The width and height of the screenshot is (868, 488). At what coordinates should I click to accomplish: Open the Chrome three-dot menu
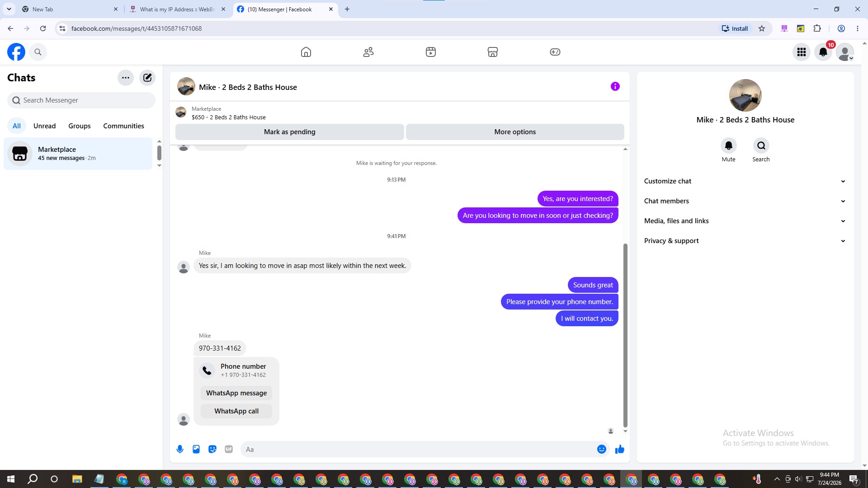[x=858, y=28]
